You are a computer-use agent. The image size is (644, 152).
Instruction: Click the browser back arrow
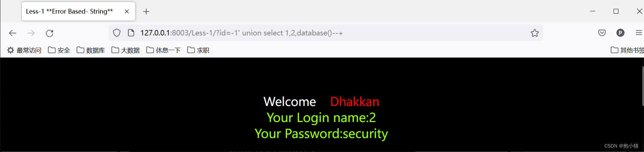(13, 33)
